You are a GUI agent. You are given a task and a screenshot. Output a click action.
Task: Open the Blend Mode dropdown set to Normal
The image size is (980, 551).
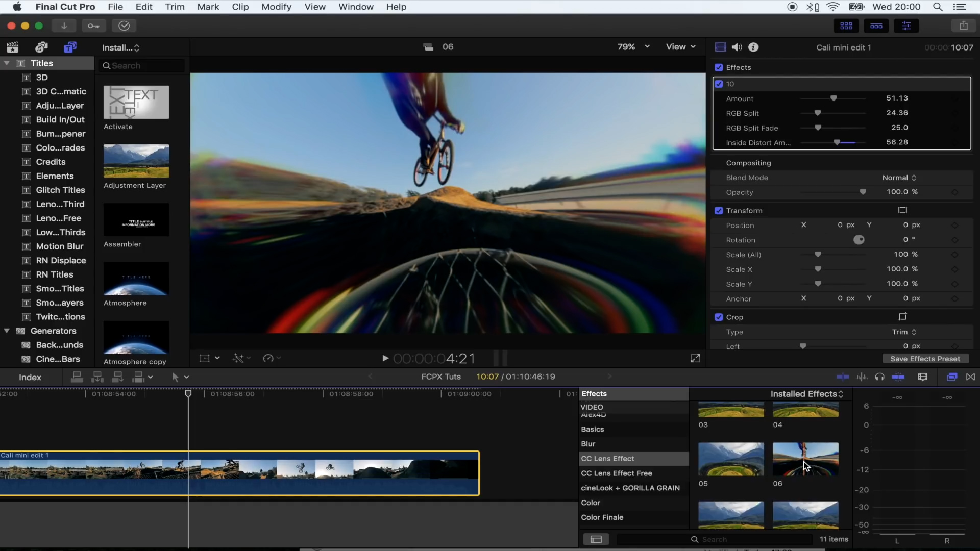tap(899, 178)
